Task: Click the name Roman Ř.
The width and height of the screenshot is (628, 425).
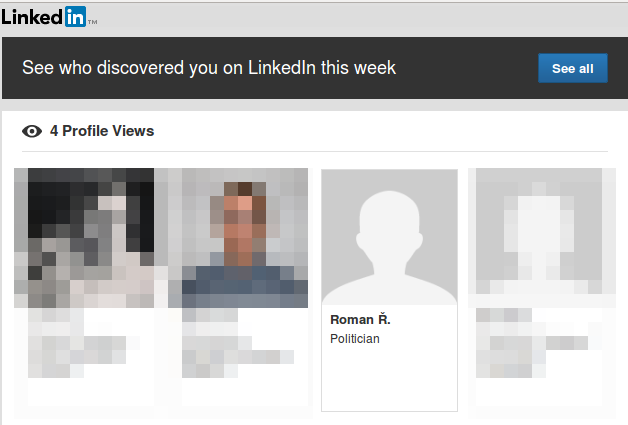Action: pos(360,319)
